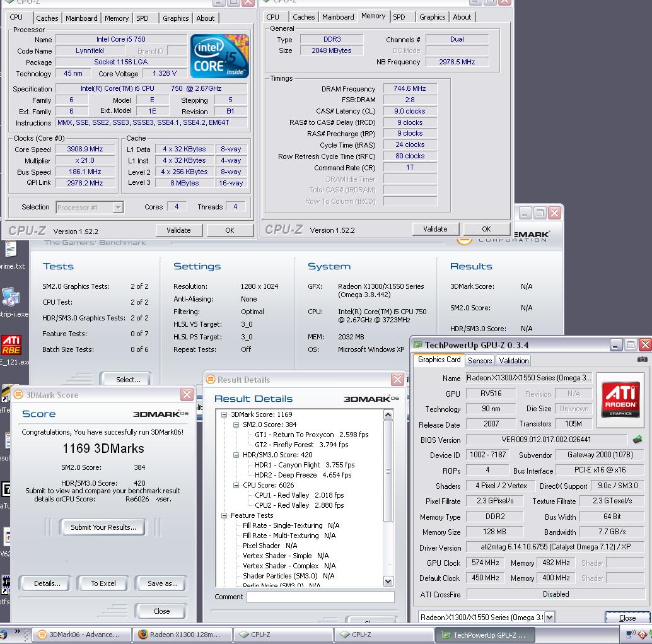Click Submit Your Results button
Image resolution: width=652 pixels, height=644 pixels.
pyautogui.click(x=103, y=527)
